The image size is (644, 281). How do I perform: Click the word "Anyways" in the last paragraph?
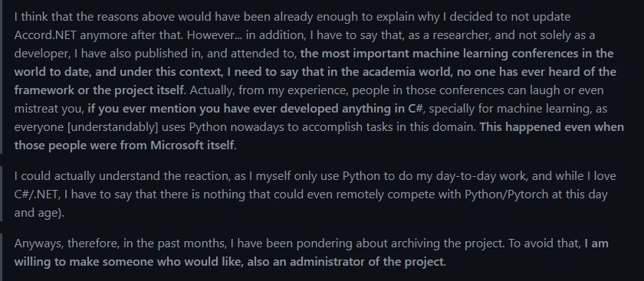coord(38,243)
